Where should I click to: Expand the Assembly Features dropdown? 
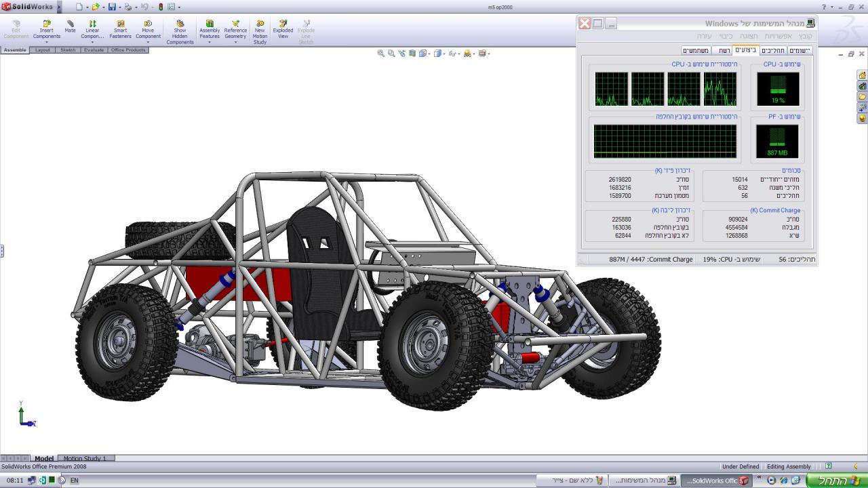(x=210, y=43)
